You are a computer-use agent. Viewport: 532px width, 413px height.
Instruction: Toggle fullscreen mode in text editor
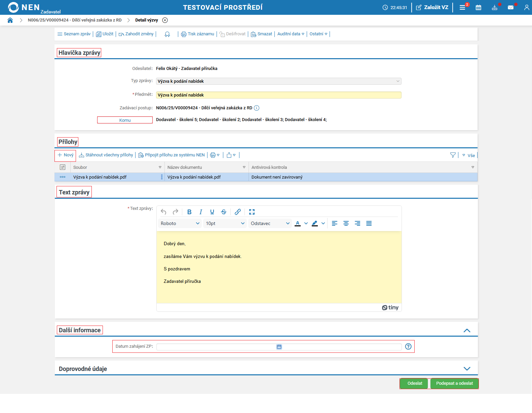(252, 212)
